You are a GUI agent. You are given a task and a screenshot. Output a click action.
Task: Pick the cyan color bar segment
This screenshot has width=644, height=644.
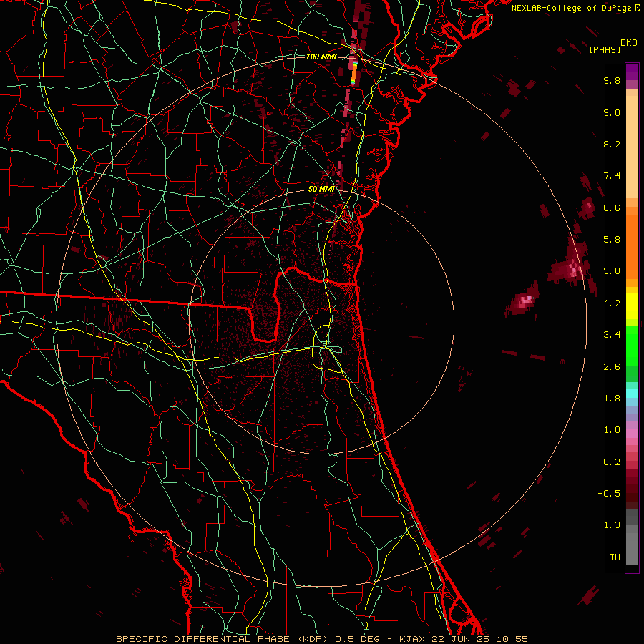(x=632, y=394)
